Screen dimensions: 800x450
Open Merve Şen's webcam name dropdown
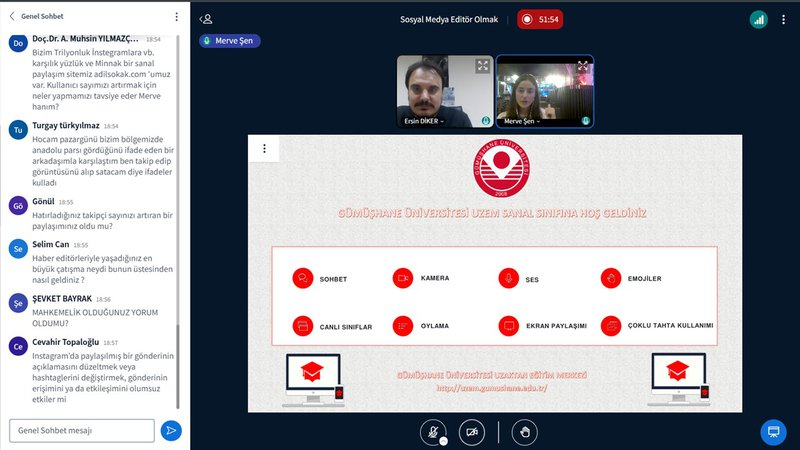click(x=523, y=121)
